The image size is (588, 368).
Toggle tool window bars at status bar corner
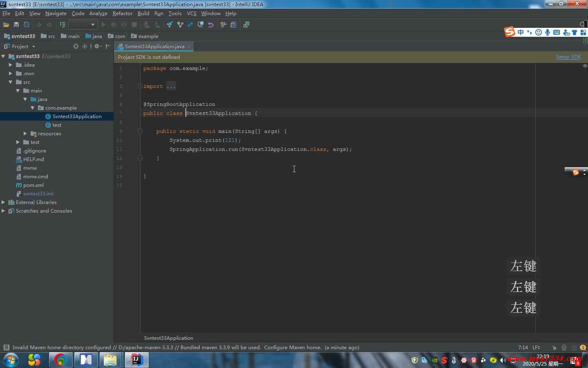pos(6,348)
